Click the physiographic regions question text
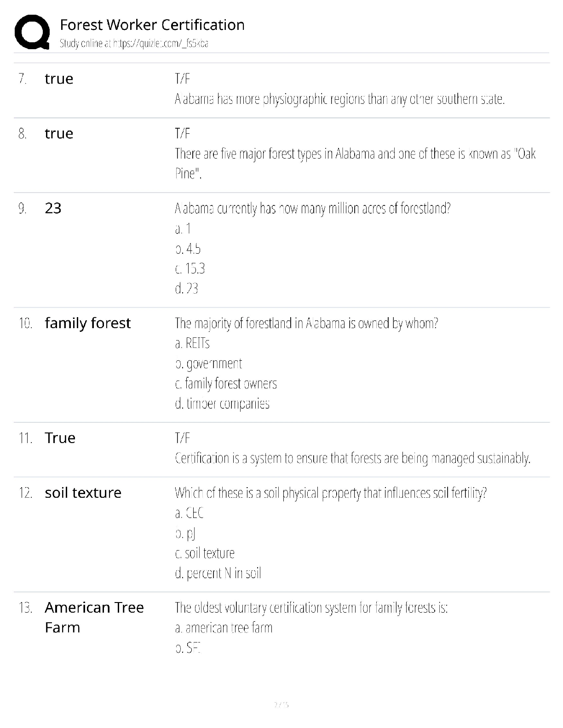The width and height of the screenshot is (563, 728). 340,99
